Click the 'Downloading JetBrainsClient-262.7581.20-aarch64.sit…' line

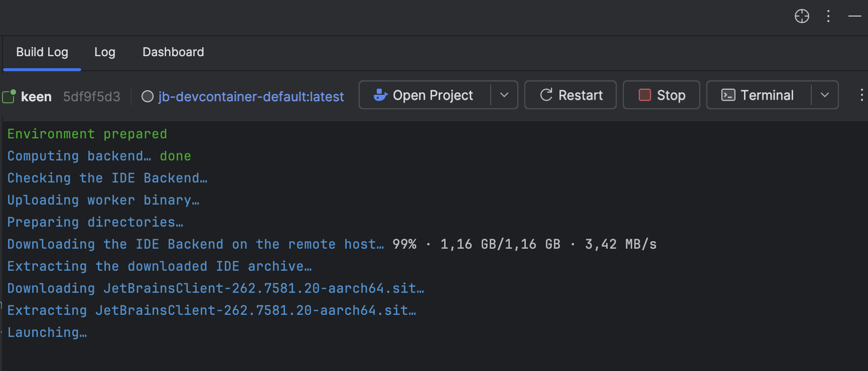pyautogui.click(x=216, y=288)
